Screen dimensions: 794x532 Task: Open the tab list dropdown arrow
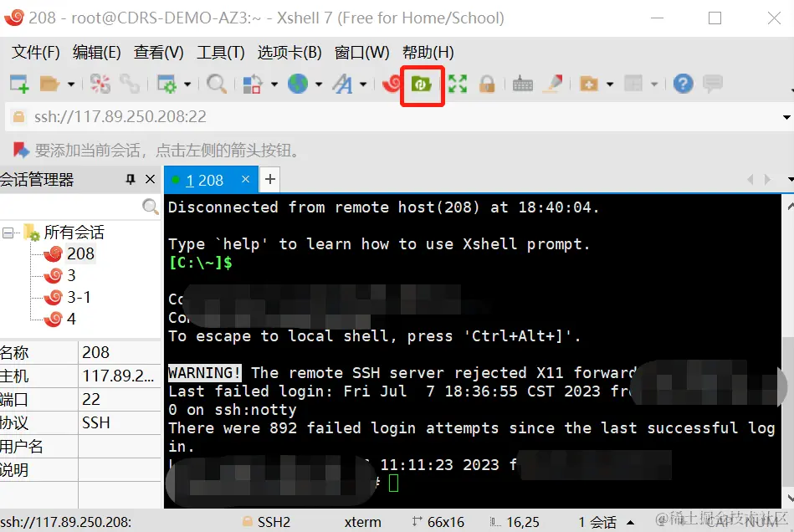790,180
